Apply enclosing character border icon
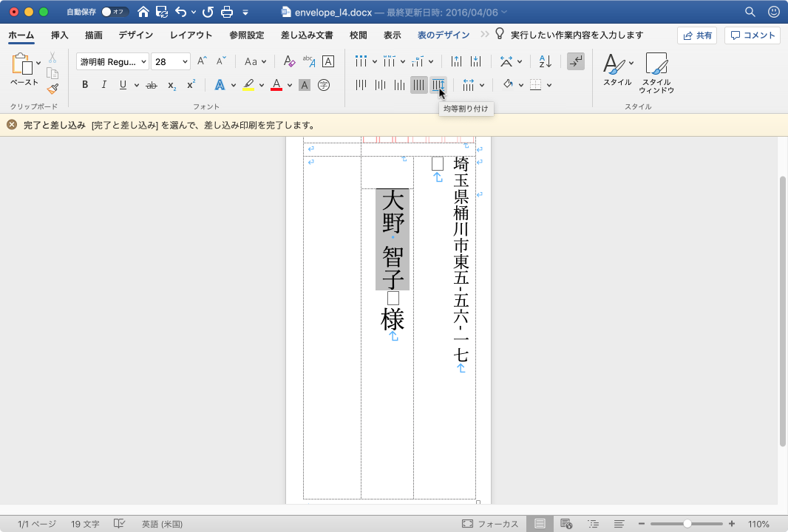 pos(328,61)
